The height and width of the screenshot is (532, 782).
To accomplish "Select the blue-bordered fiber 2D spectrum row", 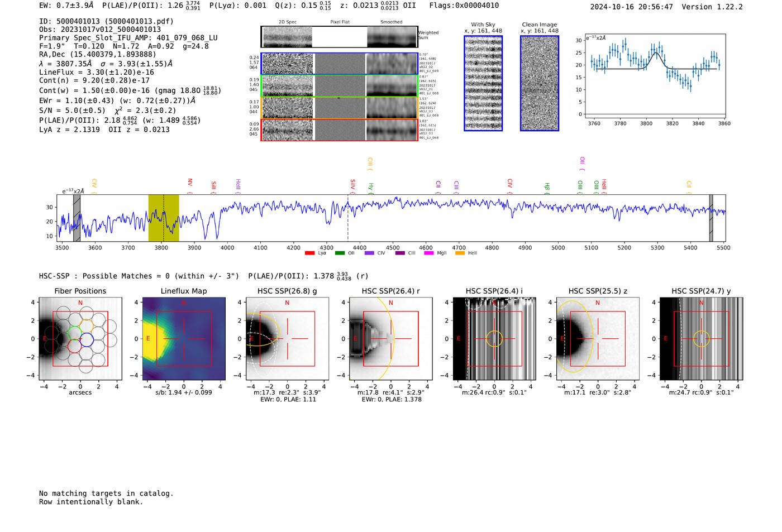I will click(339, 64).
